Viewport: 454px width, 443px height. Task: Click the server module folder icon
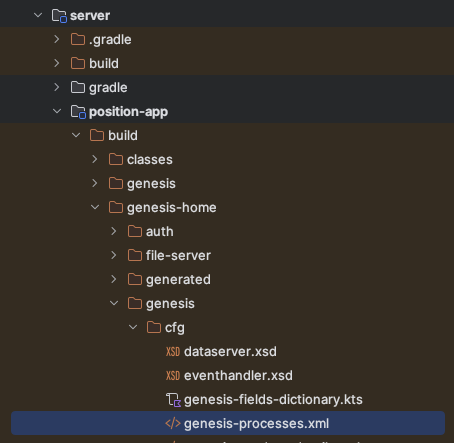59,16
